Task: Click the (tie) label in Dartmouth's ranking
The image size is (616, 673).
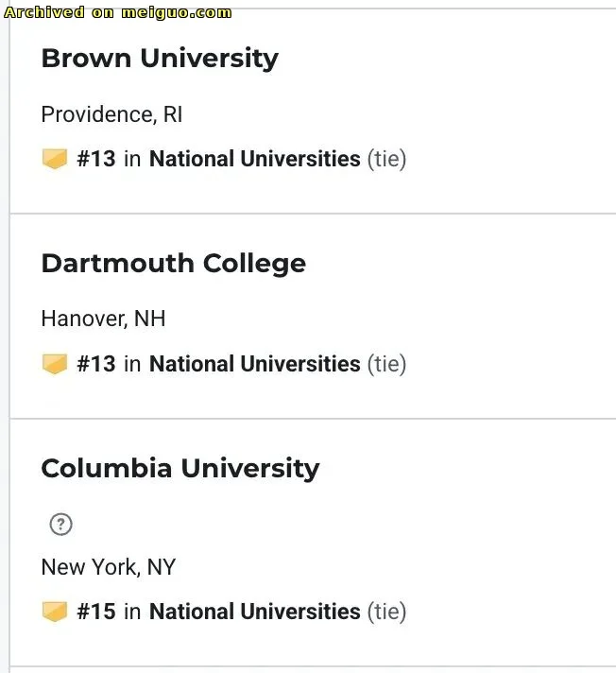Action: tap(386, 364)
